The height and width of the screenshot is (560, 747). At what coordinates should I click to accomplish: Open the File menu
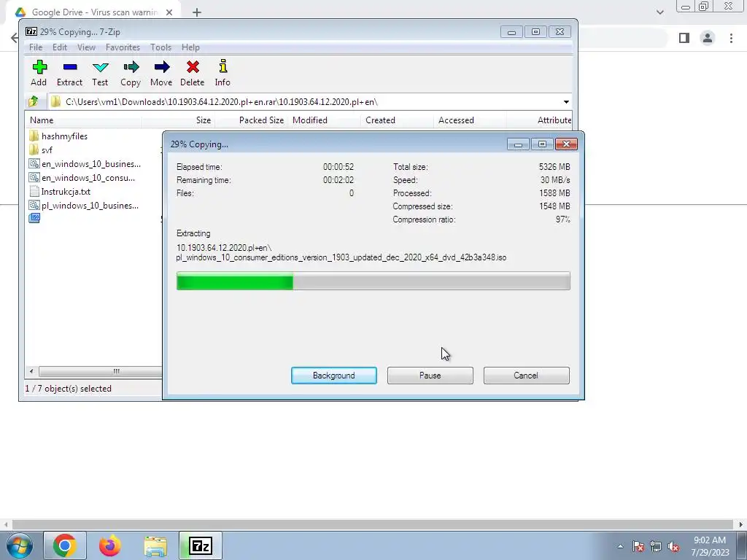click(x=36, y=47)
